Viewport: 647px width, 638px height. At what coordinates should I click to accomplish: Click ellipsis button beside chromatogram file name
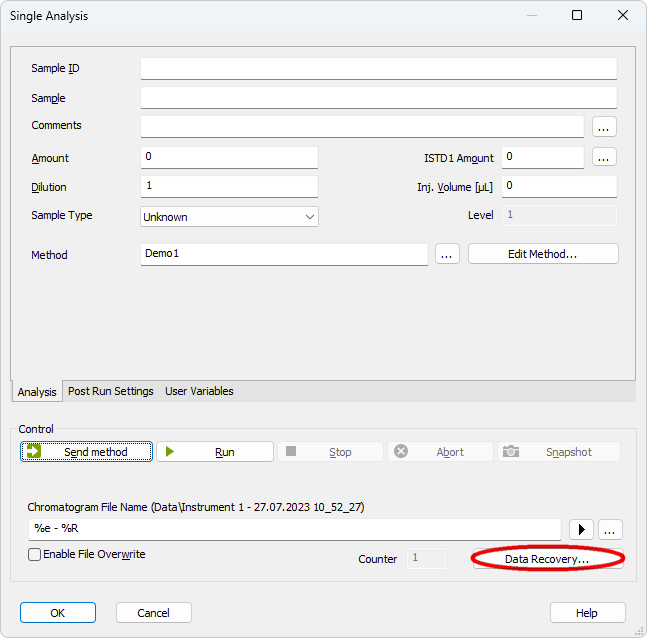tap(611, 529)
